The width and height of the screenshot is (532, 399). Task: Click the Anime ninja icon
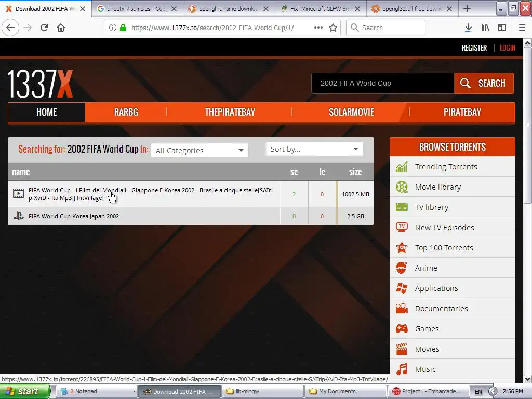coord(402,268)
